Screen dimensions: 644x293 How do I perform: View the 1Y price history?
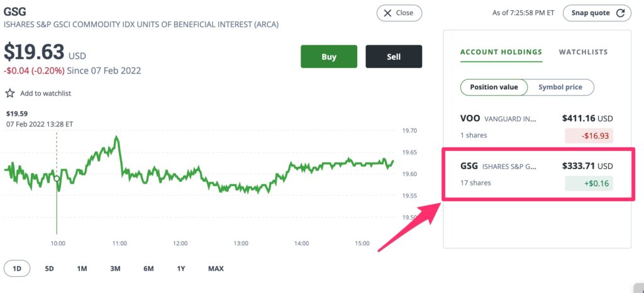[x=181, y=268]
